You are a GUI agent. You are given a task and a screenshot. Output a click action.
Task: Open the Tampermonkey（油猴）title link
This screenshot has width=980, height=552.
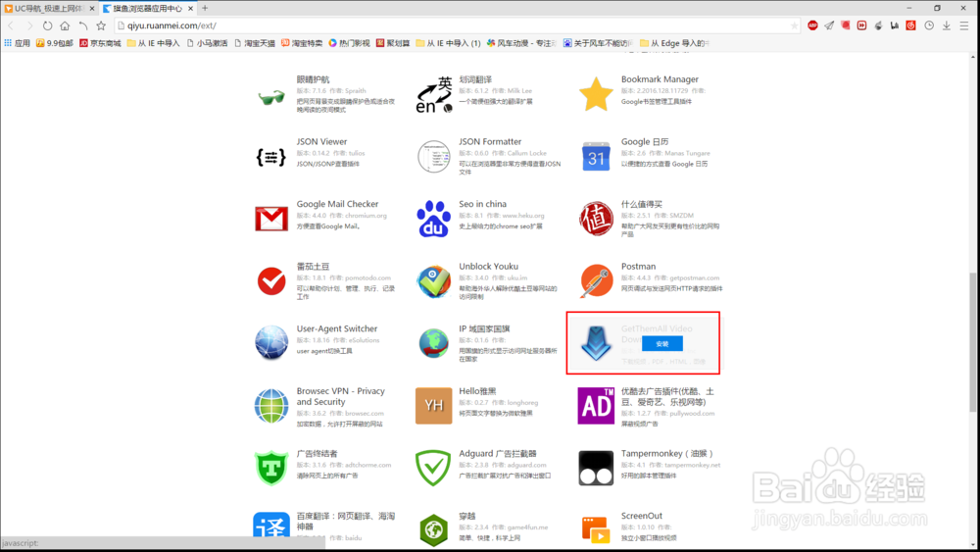point(666,454)
